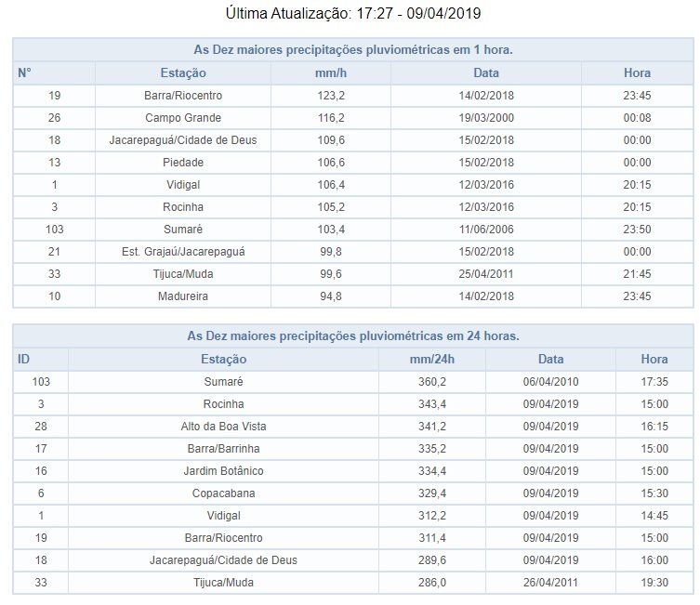Click the time '21:45'
700x605 pixels.
tap(637, 274)
